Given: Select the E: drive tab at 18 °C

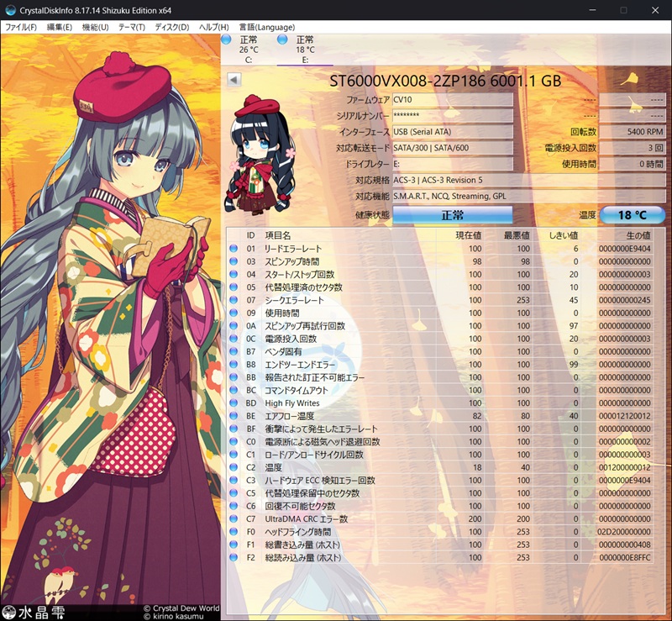Looking at the screenshot, I should coord(305,50).
